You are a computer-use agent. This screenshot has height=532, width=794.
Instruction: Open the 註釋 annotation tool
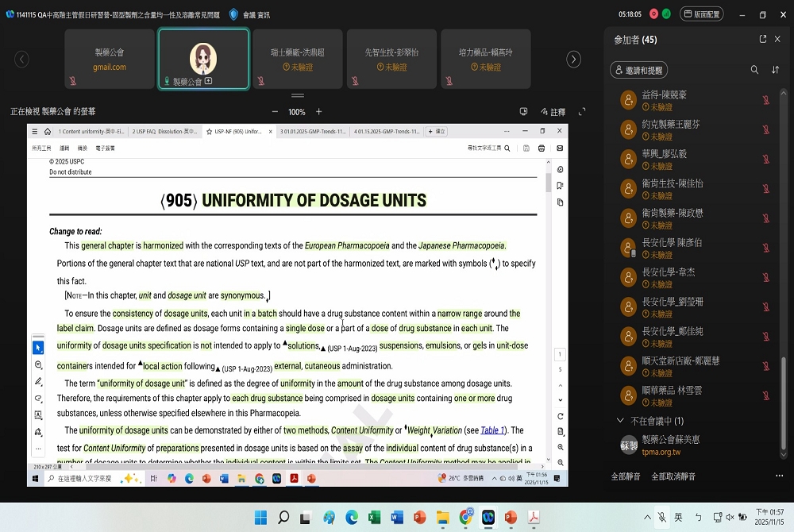553,112
